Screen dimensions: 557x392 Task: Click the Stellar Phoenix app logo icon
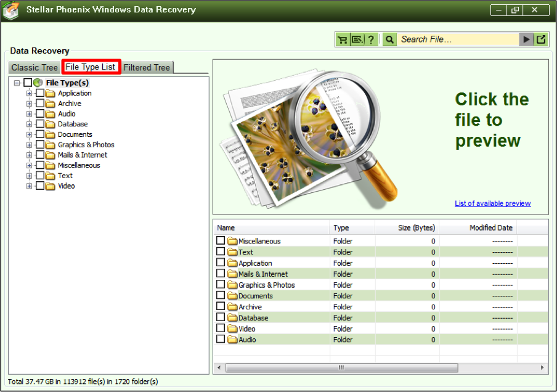pyautogui.click(x=11, y=10)
